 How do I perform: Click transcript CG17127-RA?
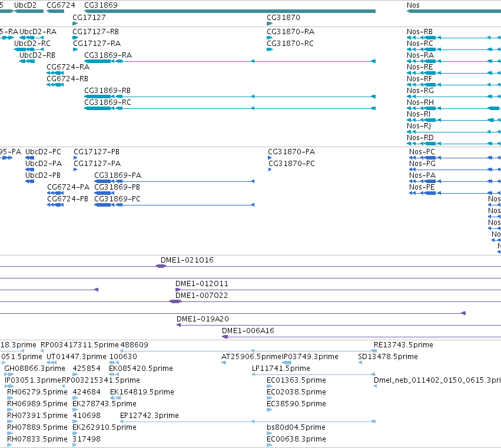coord(97,44)
